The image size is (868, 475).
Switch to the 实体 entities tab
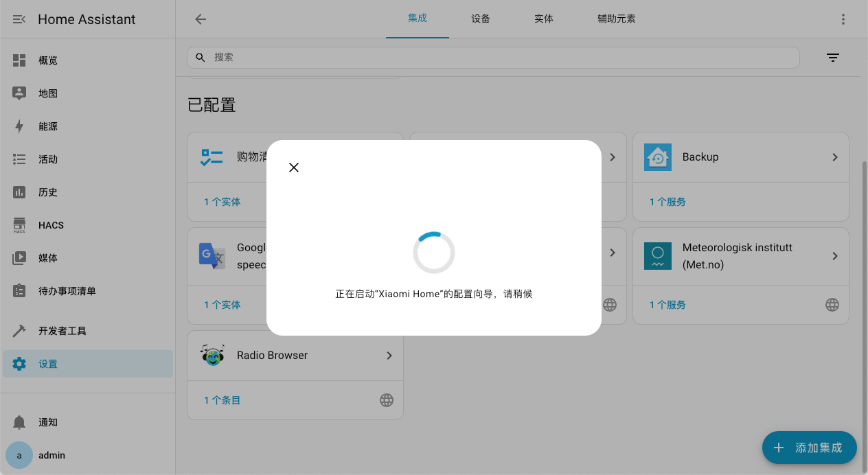pyautogui.click(x=543, y=19)
